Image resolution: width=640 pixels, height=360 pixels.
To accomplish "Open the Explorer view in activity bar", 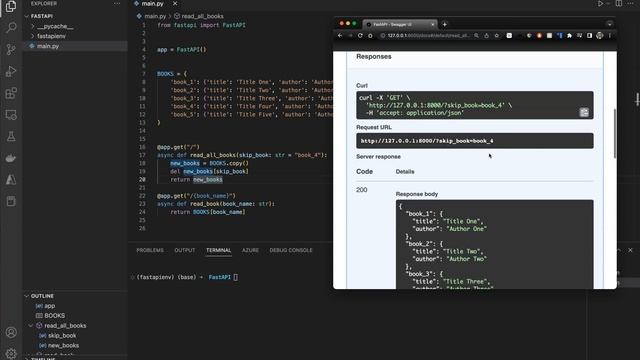I will [x=11, y=7].
